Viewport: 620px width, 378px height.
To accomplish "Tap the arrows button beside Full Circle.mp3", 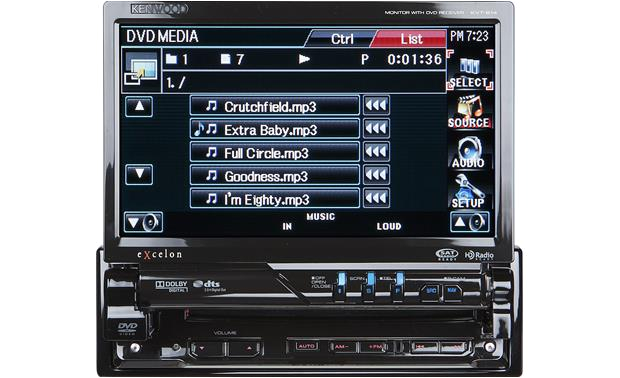I will click(x=376, y=152).
